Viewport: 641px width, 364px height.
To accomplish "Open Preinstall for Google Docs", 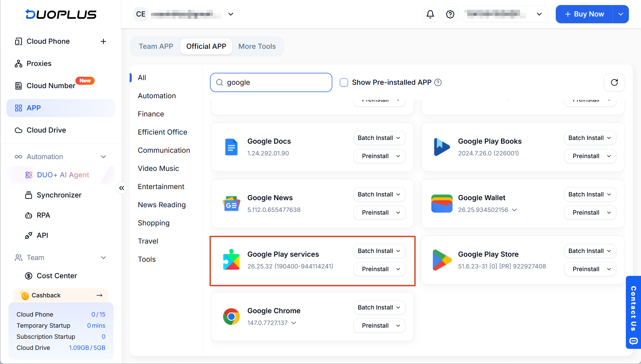I will (379, 156).
